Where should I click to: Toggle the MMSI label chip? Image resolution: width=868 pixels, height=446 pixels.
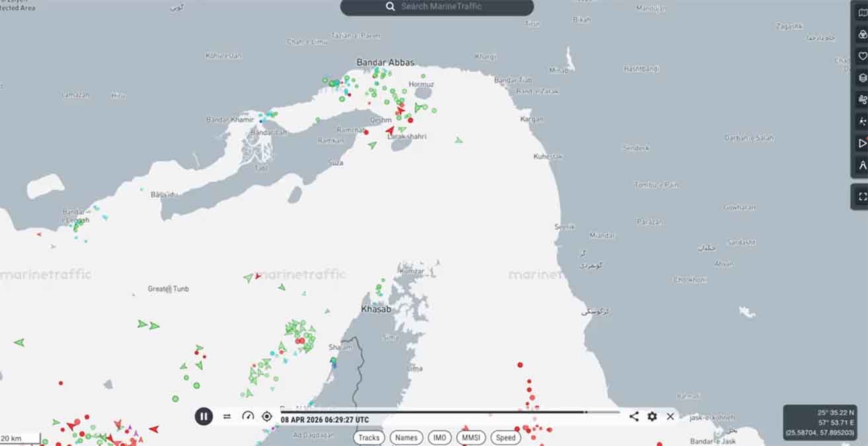pyautogui.click(x=471, y=437)
